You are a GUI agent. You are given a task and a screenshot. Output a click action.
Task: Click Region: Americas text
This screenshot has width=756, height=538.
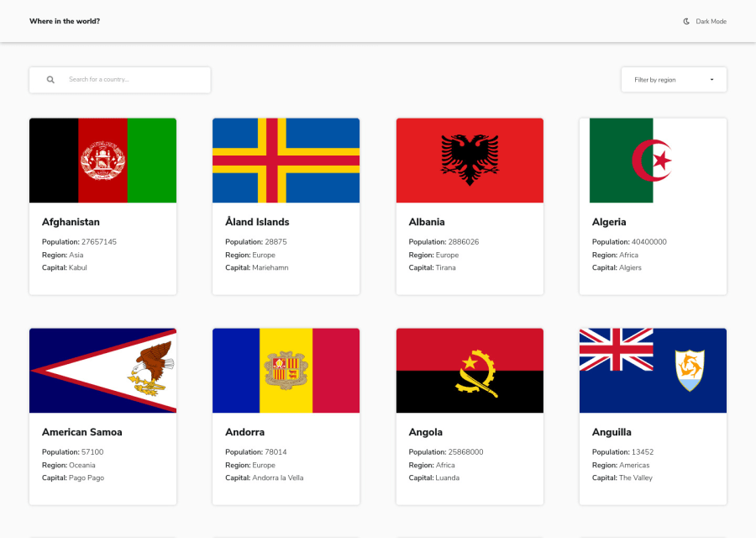pyautogui.click(x=621, y=465)
